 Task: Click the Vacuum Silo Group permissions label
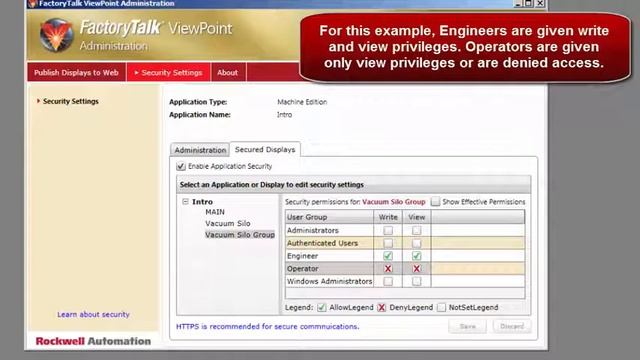[394, 202]
